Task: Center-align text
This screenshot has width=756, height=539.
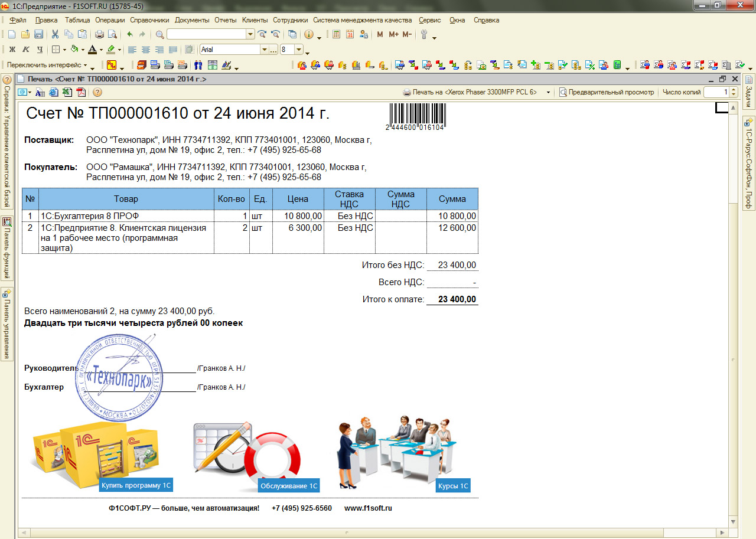Action: tap(145, 50)
